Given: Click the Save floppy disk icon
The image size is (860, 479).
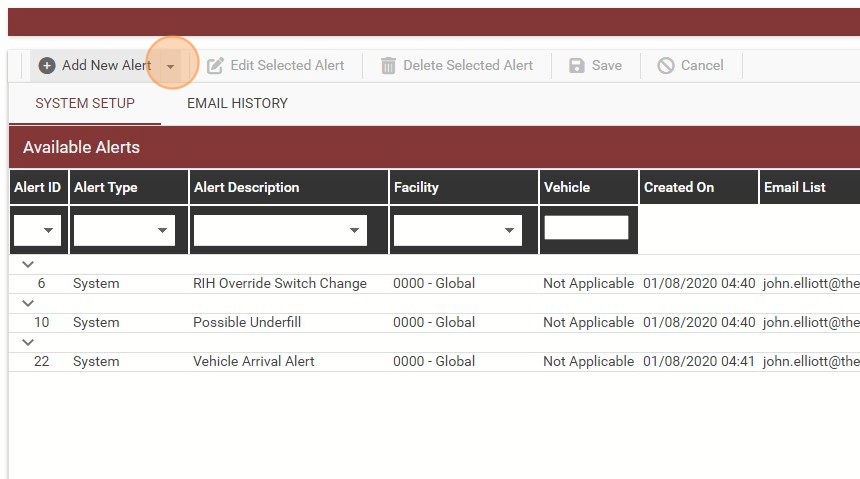Looking at the screenshot, I should (x=576, y=66).
